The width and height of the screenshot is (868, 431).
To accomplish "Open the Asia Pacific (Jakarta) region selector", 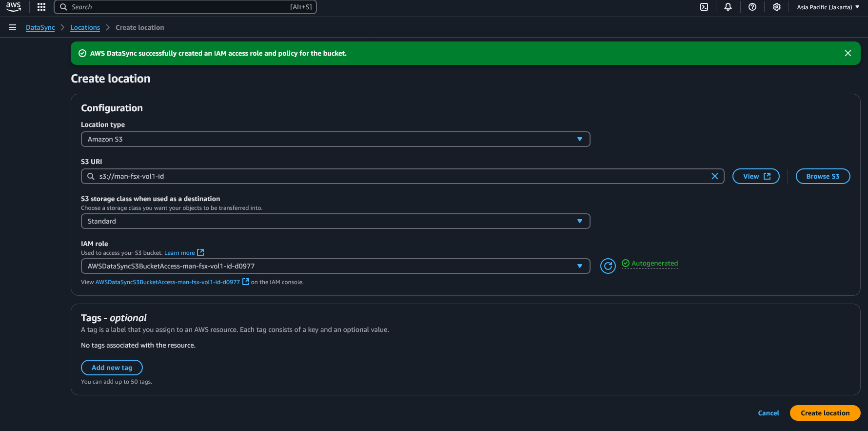I will tap(828, 7).
